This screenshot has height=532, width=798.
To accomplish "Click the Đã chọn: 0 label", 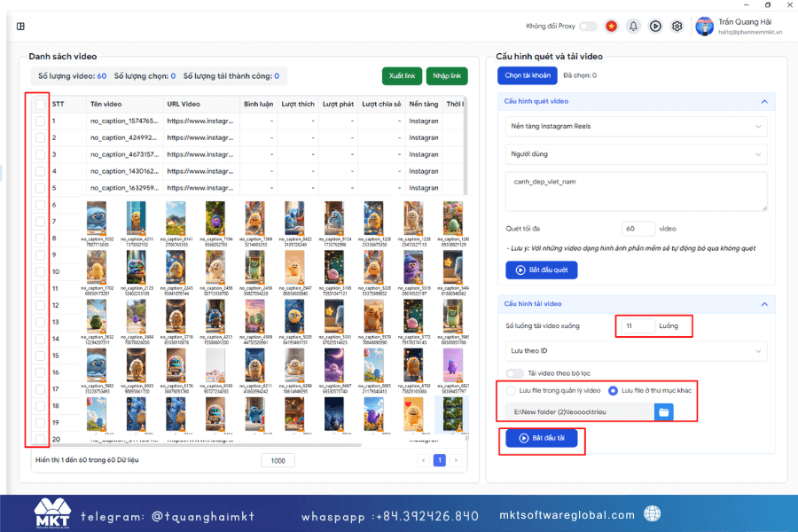I will click(x=580, y=75).
